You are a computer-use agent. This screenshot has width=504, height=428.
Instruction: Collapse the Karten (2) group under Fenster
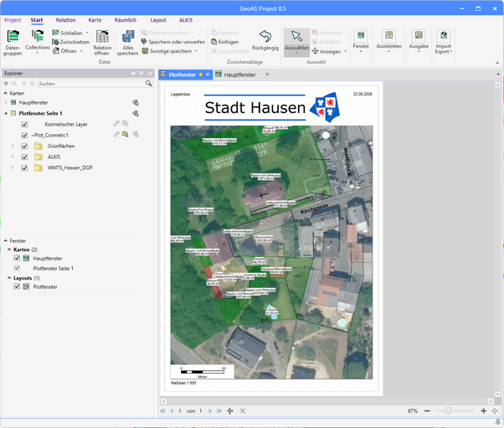click(9, 250)
